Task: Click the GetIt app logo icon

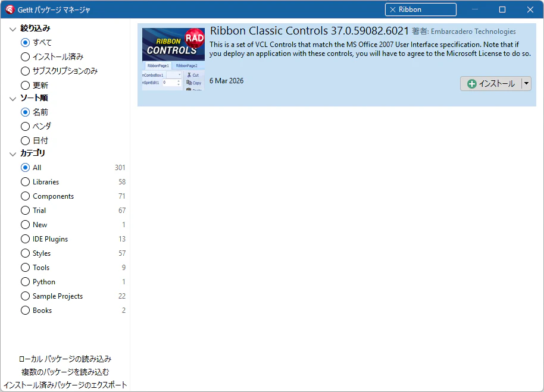Action: point(10,10)
